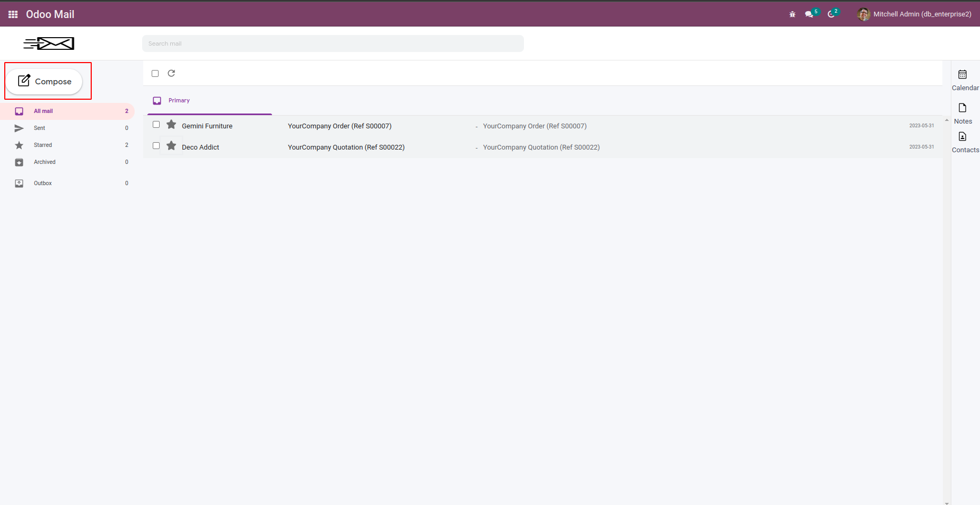The width and height of the screenshot is (980, 505).
Task: Open the Contacts panel icon
Action: (962, 137)
